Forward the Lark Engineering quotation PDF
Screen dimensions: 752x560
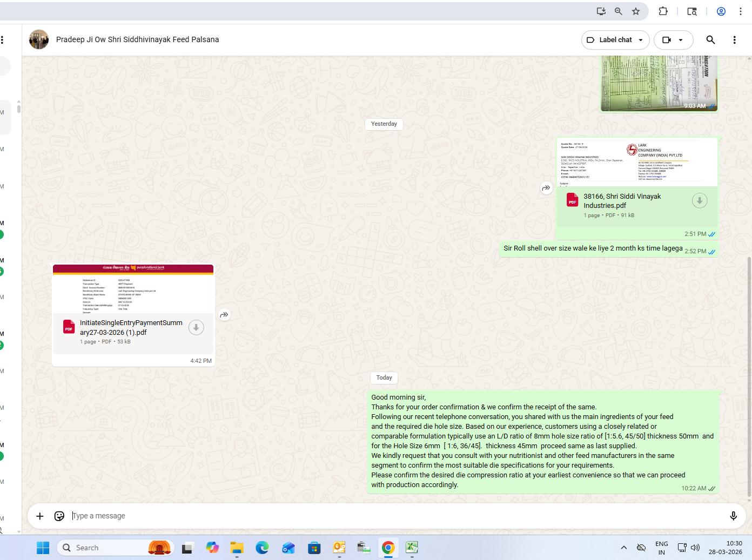[546, 188]
